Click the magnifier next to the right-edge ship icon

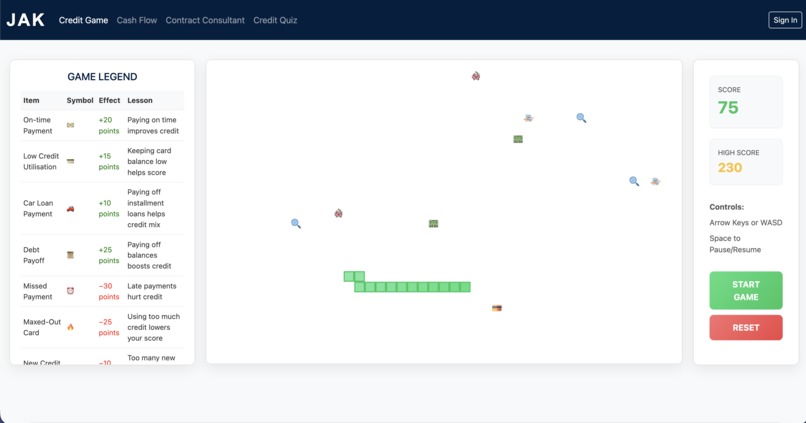point(634,181)
